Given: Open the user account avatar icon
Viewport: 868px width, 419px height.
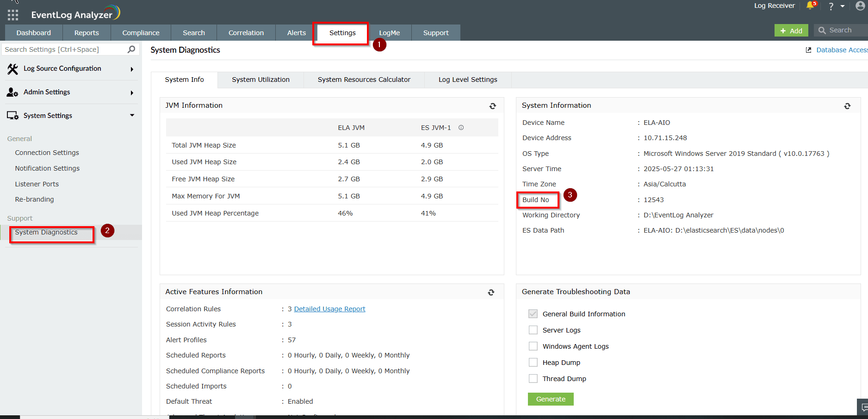Looking at the screenshot, I should (x=860, y=6).
